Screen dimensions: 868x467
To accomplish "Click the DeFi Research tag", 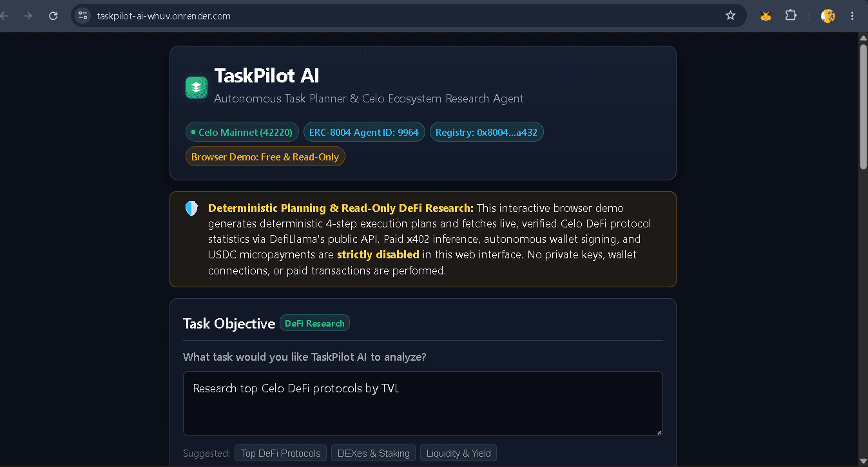I will click(x=314, y=323).
